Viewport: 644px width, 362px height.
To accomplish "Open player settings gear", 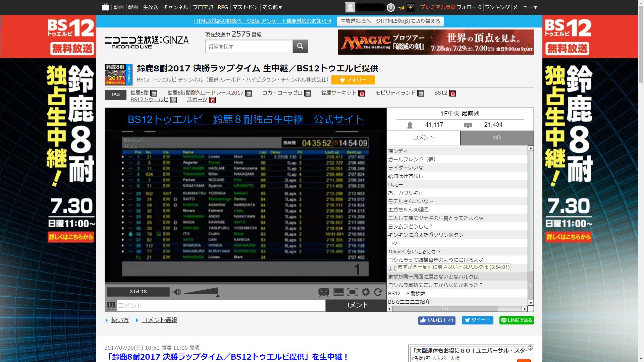I will (366, 292).
